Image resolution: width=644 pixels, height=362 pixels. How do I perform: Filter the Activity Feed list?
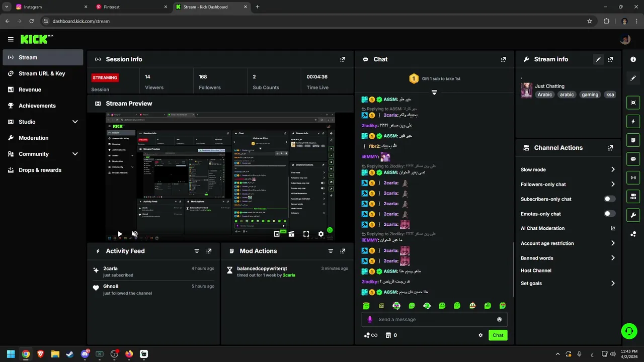(197, 251)
